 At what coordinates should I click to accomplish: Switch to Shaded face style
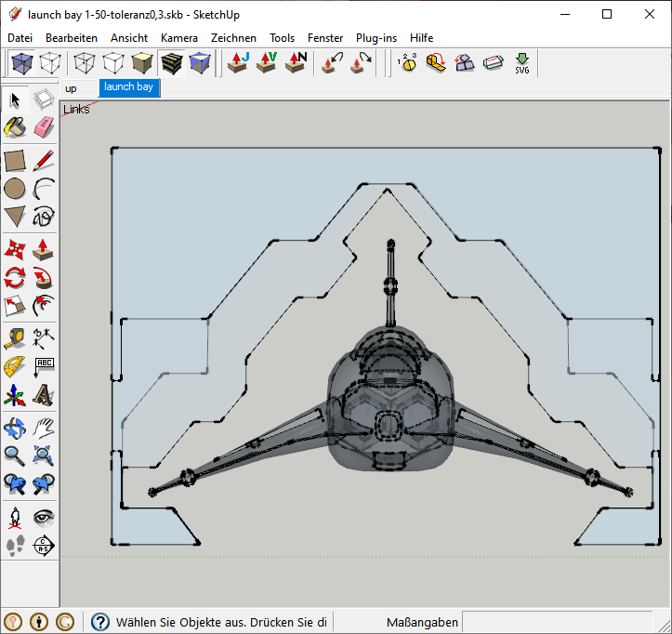(x=142, y=63)
